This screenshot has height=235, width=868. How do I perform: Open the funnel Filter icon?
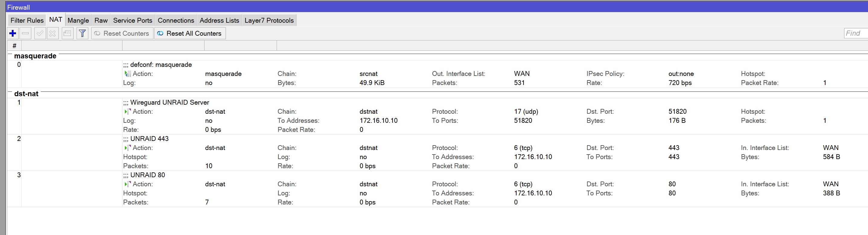[x=82, y=34]
